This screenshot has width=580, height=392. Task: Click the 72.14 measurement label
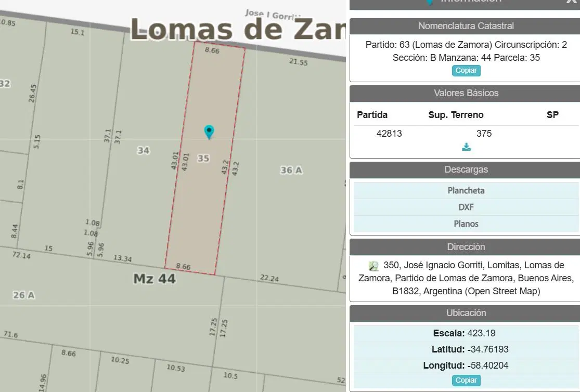click(21, 255)
